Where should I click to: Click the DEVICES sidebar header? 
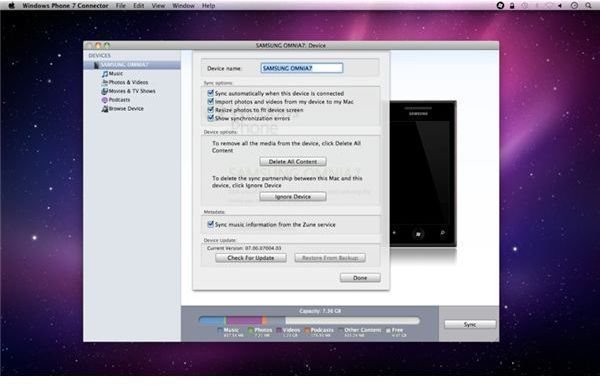(x=99, y=55)
